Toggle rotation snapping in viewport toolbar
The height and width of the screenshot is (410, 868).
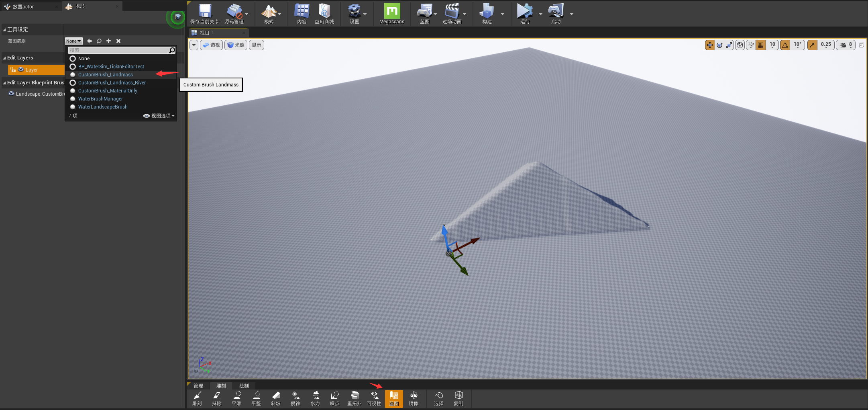point(785,45)
